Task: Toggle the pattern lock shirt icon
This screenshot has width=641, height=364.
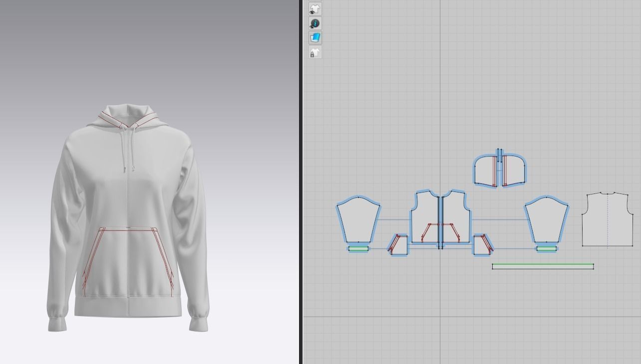Action: click(315, 52)
